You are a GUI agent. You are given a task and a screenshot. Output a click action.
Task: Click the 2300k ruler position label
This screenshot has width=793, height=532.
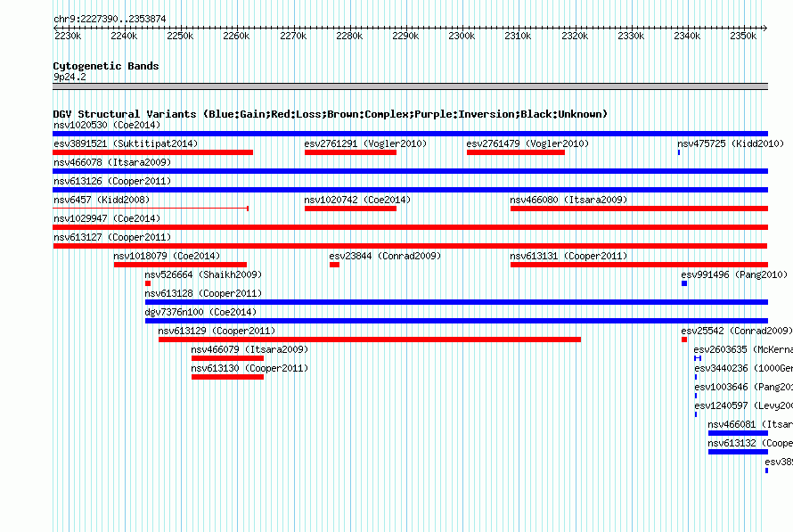[x=462, y=36]
